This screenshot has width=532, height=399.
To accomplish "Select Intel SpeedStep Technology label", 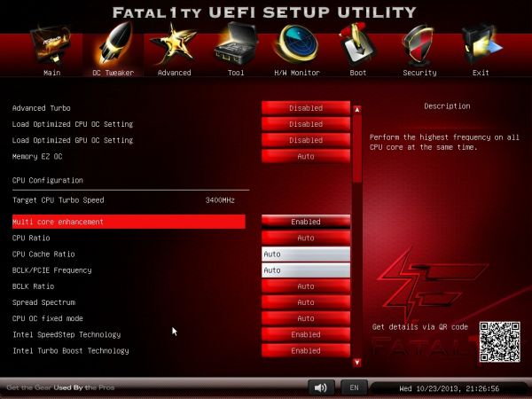I will (66, 334).
